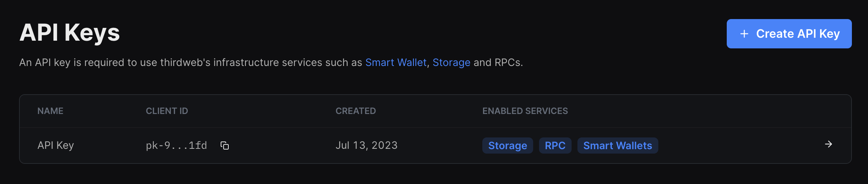
Task: Click the CLIENT ID column header
Action: 167,111
